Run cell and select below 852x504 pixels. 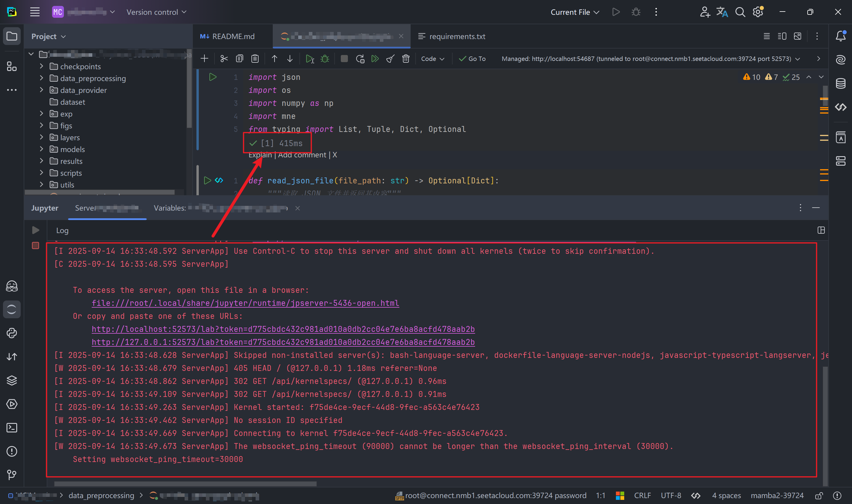309,59
